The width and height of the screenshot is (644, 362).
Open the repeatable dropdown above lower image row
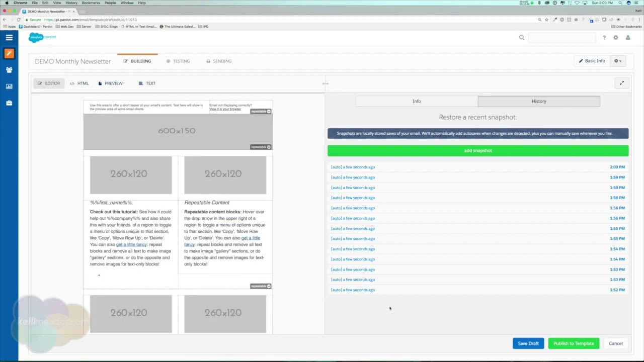pyautogui.click(x=261, y=286)
